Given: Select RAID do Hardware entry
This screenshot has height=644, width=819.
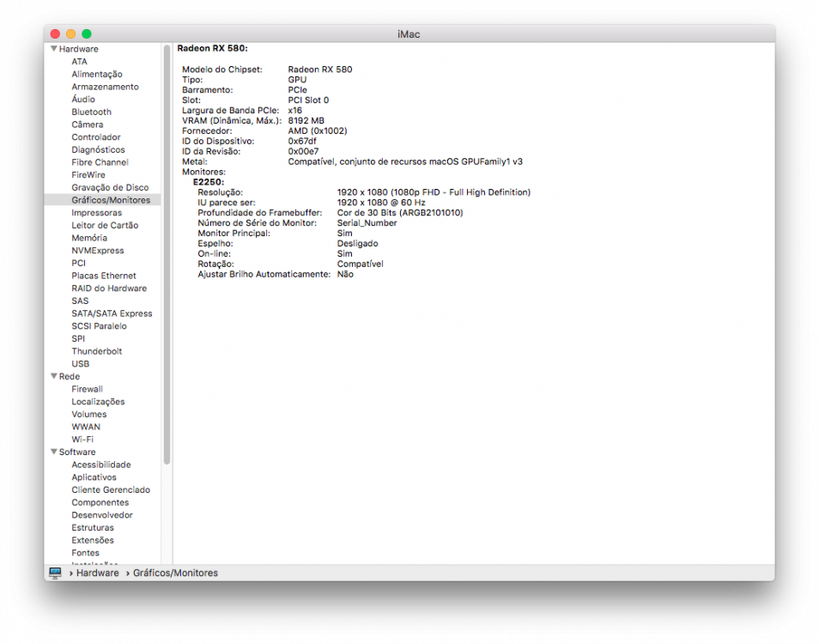Looking at the screenshot, I should 109,289.
